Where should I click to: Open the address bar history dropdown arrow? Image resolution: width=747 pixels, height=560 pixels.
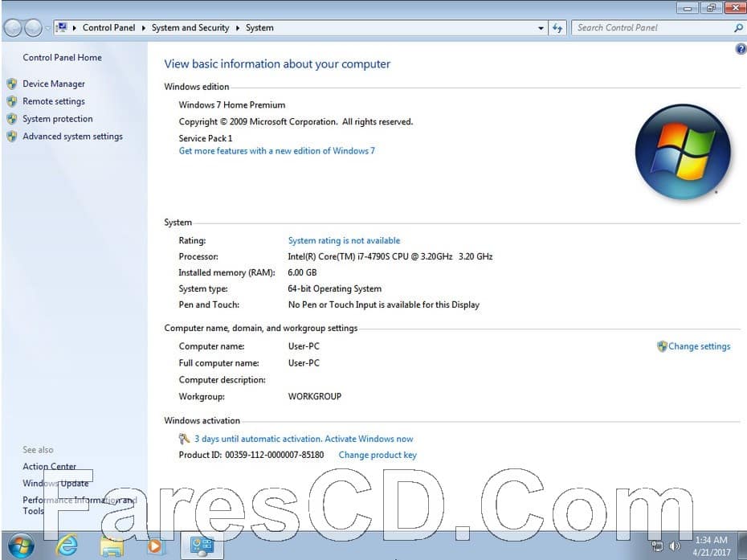coord(541,28)
